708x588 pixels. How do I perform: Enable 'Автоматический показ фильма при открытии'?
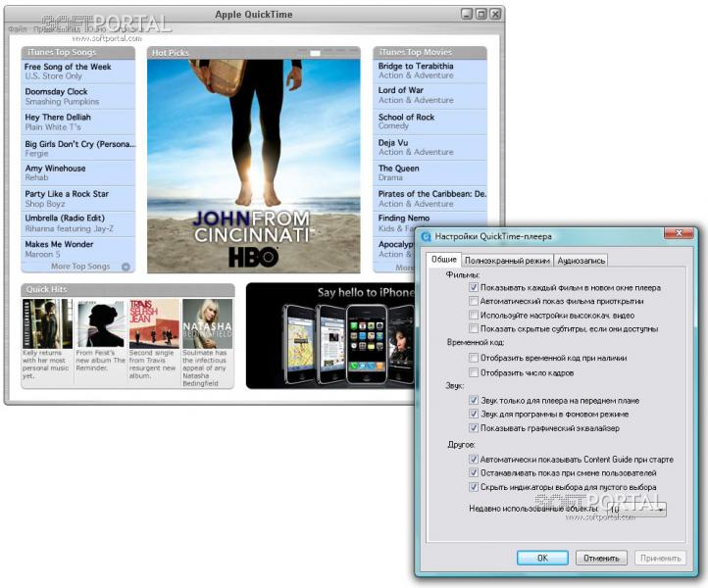474,301
